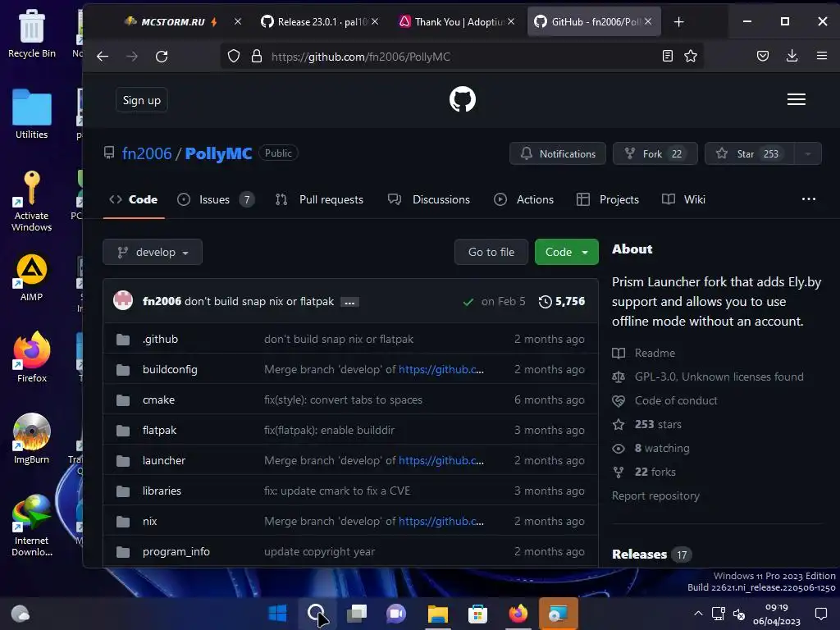Select the Recycle Bin desktop icon
Image resolution: width=840 pixels, height=630 pixels.
[x=32, y=34]
